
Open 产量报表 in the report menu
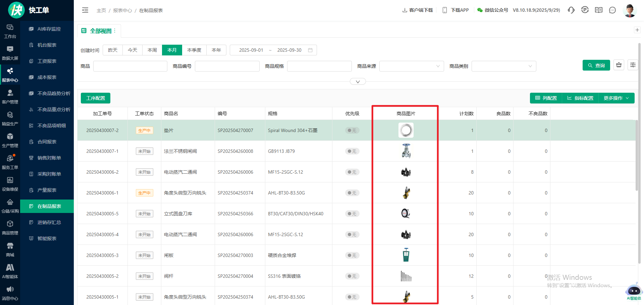47,190
